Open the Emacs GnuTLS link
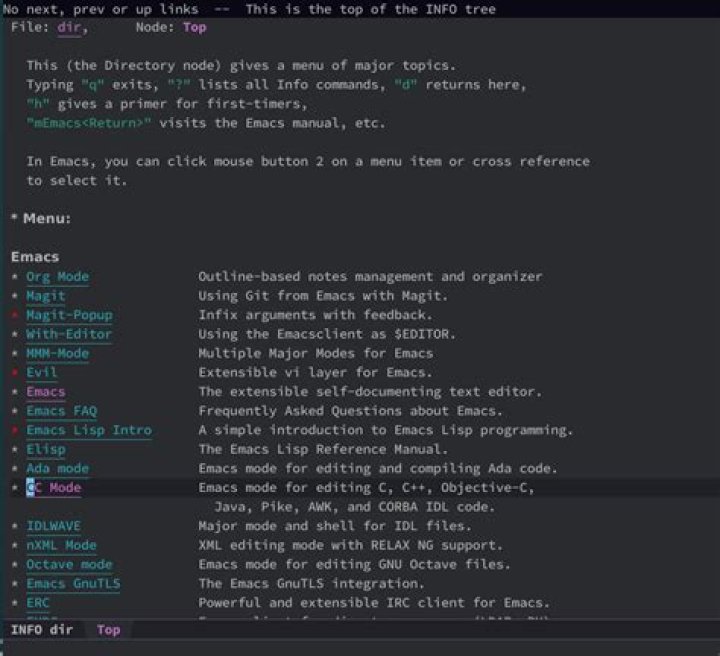720x656 pixels. 73,584
